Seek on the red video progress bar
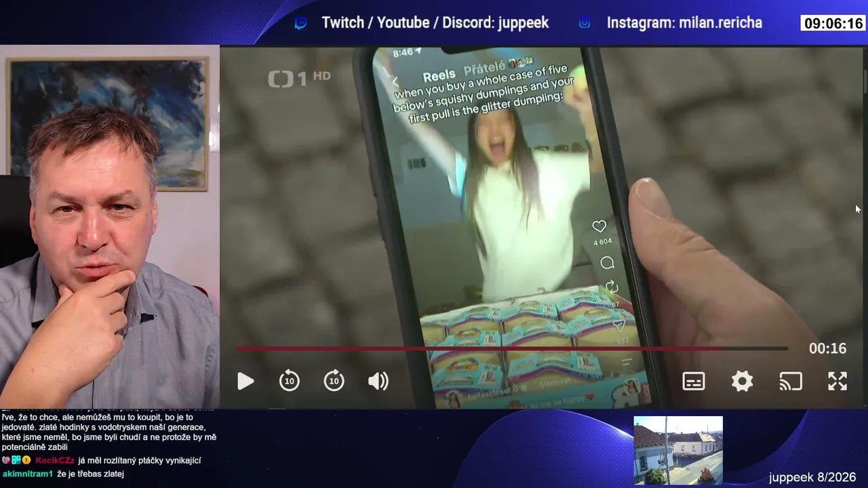The image size is (868, 488). click(512, 348)
